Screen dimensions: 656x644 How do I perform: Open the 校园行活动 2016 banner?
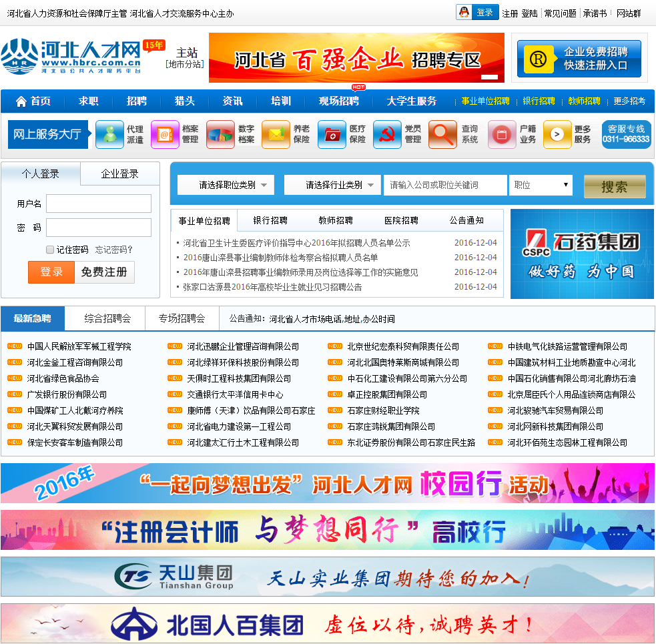pos(328,483)
